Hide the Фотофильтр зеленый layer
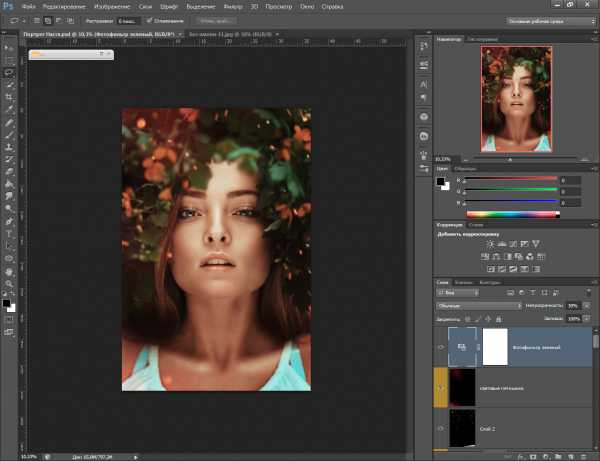This screenshot has height=461, width=600. coord(442,346)
